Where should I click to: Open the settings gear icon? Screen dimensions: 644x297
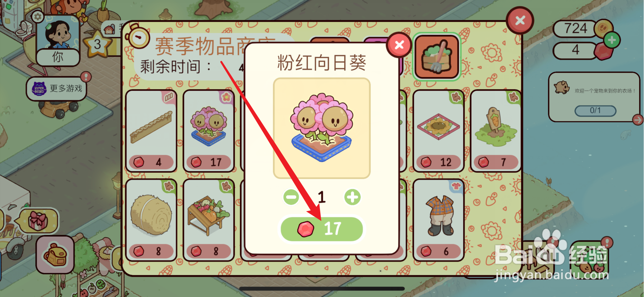pyautogui.click(x=38, y=17)
